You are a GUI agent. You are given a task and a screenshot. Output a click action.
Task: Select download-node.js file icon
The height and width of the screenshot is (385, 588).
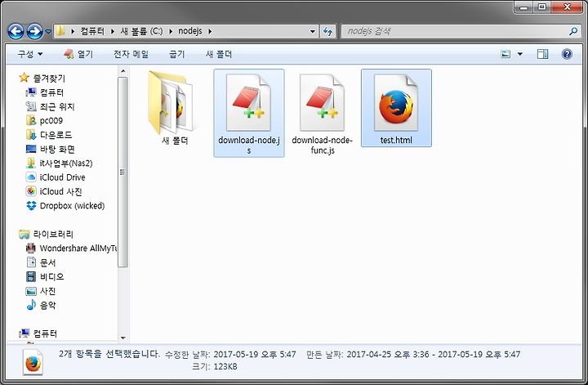pos(248,102)
